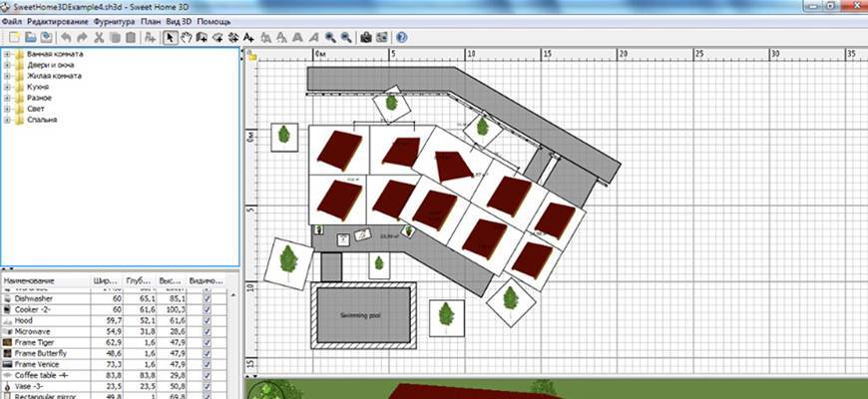The height and width of the screenshot is (399, 868).
Task: Select the arrow selection tool in toolbar
Action: [170, 37]
